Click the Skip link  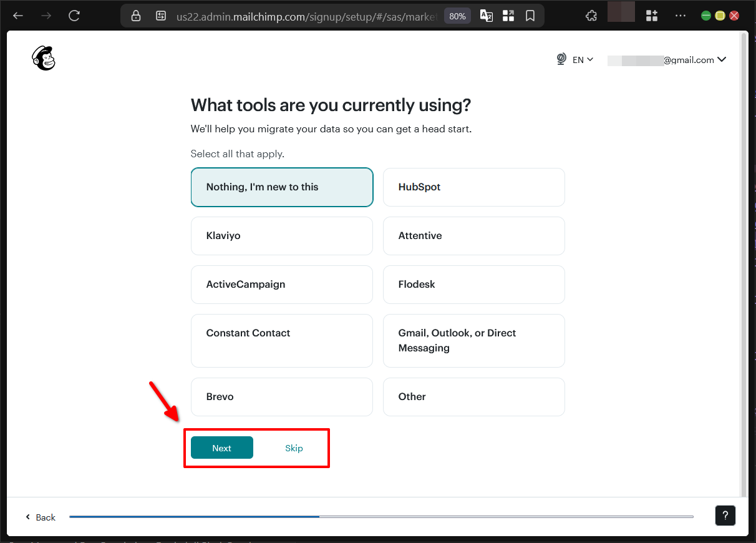point(293,448)
